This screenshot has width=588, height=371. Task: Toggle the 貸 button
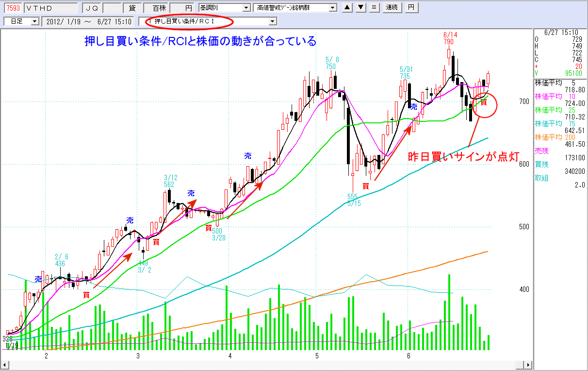click(132, 8)
